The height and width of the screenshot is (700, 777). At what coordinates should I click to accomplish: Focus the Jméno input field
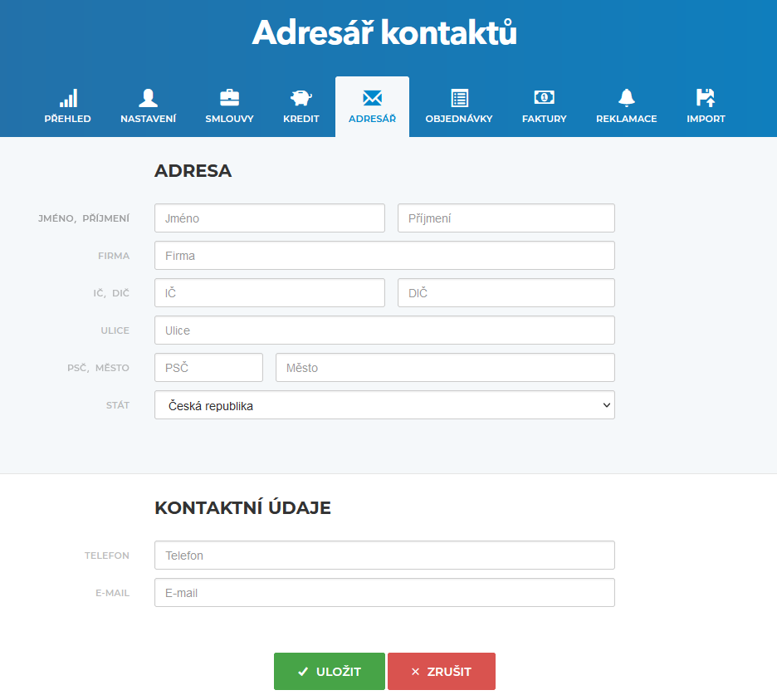pyautogui.click(x=270, y=218)
